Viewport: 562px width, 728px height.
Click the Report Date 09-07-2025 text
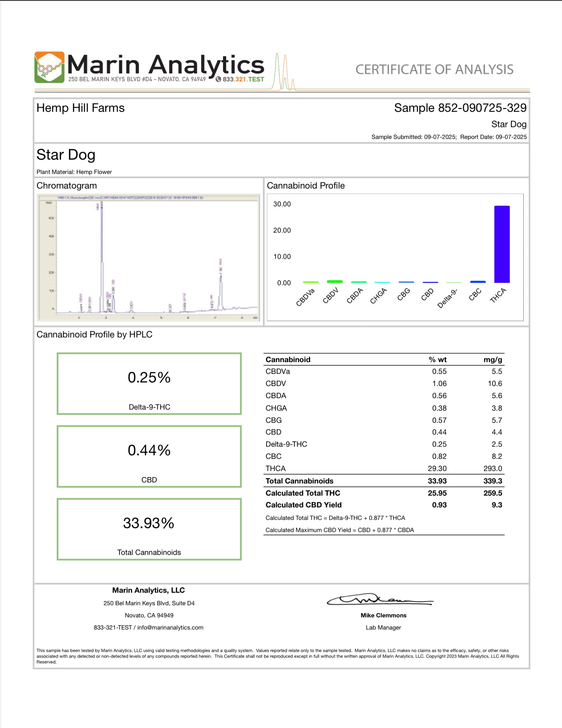pos(493,137)
